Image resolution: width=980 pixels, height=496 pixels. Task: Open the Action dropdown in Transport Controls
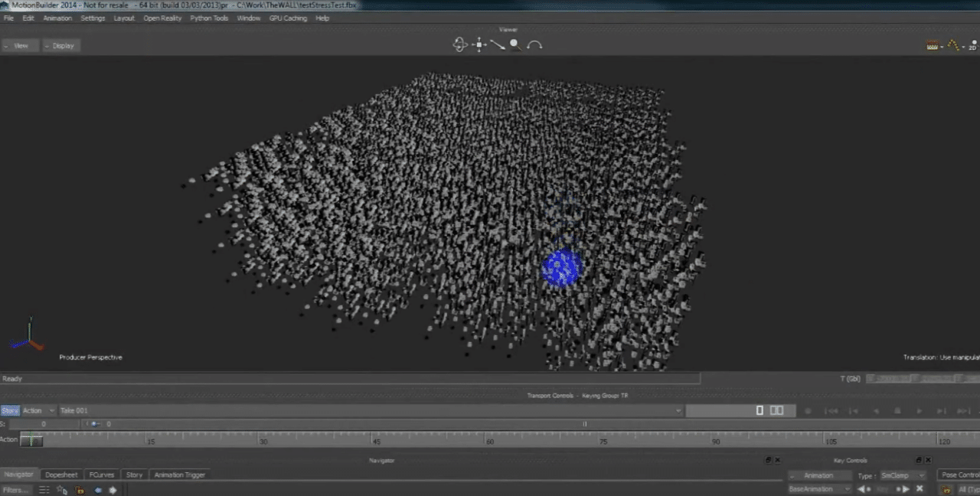pos(38,411)
